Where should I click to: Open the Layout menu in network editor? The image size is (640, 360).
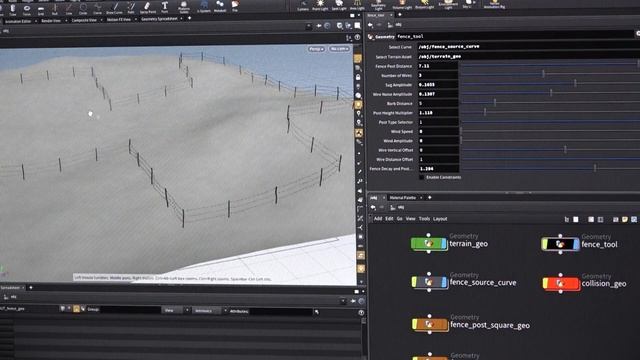click(440, 219)
